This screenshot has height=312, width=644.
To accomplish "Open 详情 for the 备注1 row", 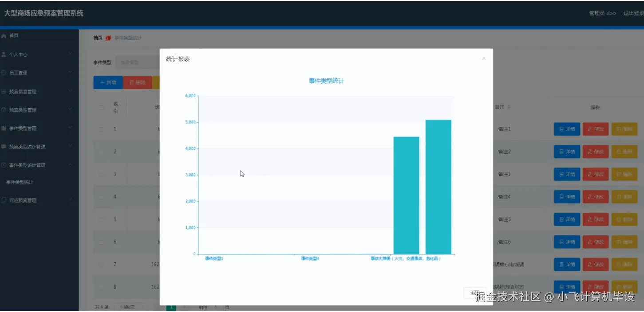I will tap(567, 129).
